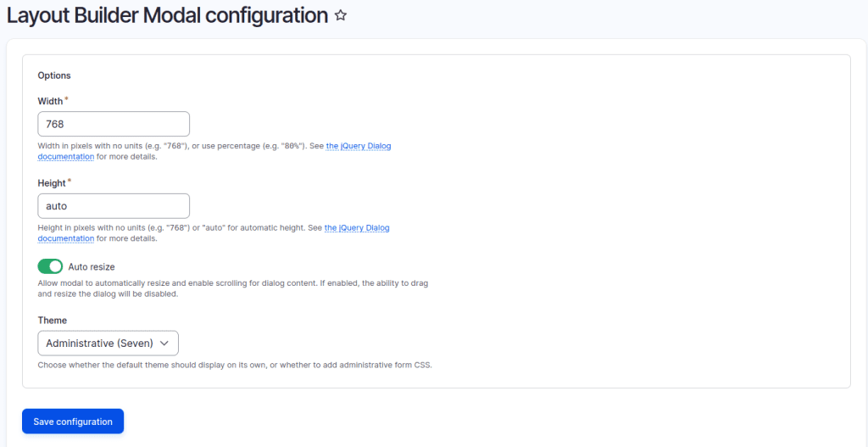868x447 pixels.
Task: Click the Height input field containing auto
Action: tap(114, 206)
